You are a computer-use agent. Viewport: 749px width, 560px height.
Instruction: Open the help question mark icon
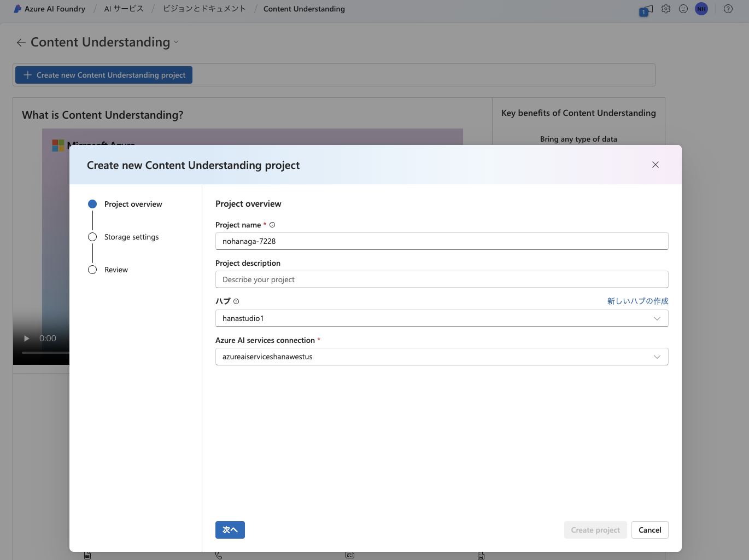click(x=728, y=9)
